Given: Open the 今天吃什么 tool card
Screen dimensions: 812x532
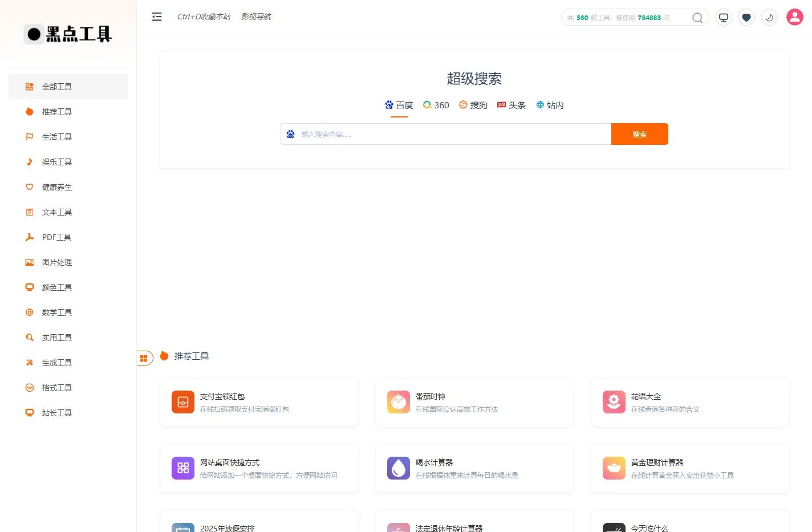Looking at the screenshot, I should pyautogui.click(x=690, y=522).
